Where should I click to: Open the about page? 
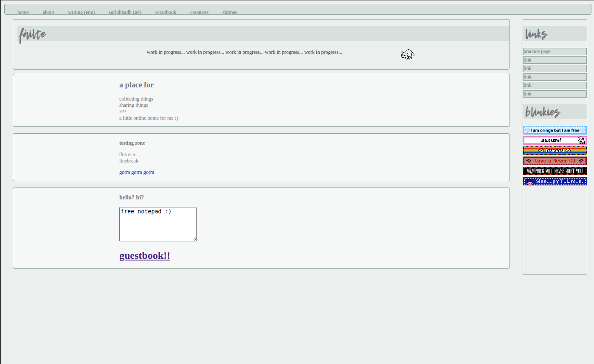pyautogui.click(x=48, y=12)
